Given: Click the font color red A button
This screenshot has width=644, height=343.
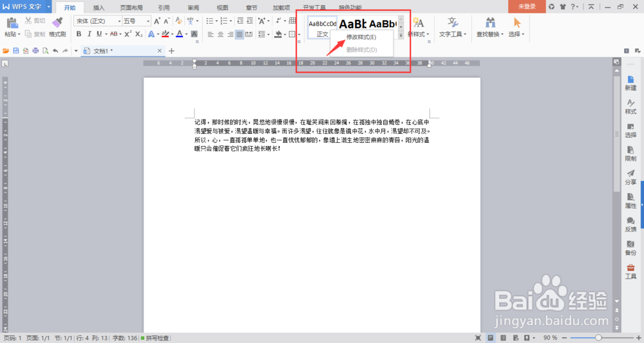Looking at the screenshot, I should (180, 35).
